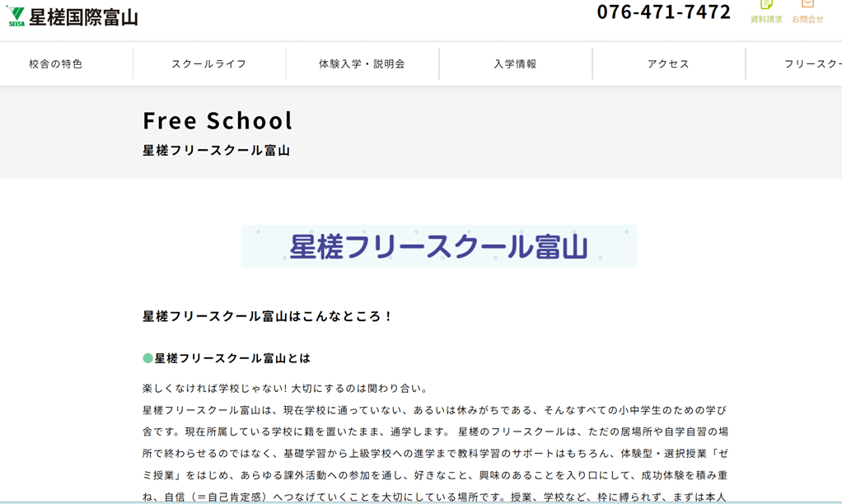Click heading 星槎フリースクール富山はこんなところ！

pyautogui.click(x=268, y=317)
